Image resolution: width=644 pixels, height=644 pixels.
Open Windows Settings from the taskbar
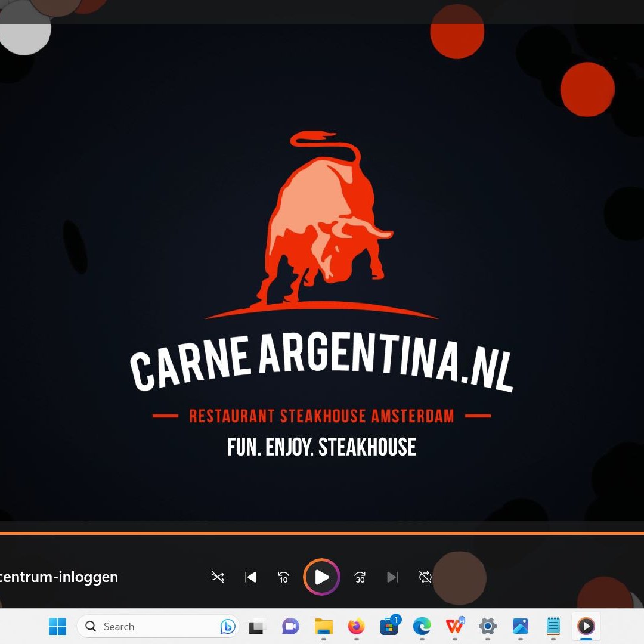pos(487,626)
